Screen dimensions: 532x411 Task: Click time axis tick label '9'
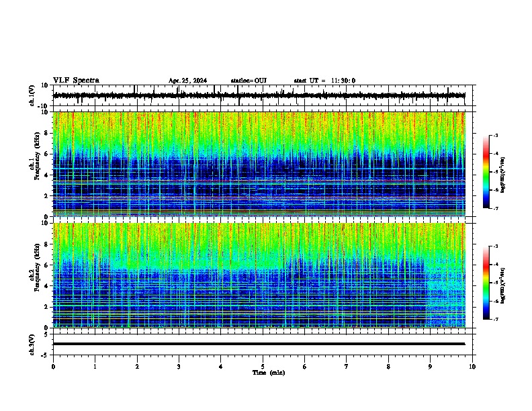(430, 367)
